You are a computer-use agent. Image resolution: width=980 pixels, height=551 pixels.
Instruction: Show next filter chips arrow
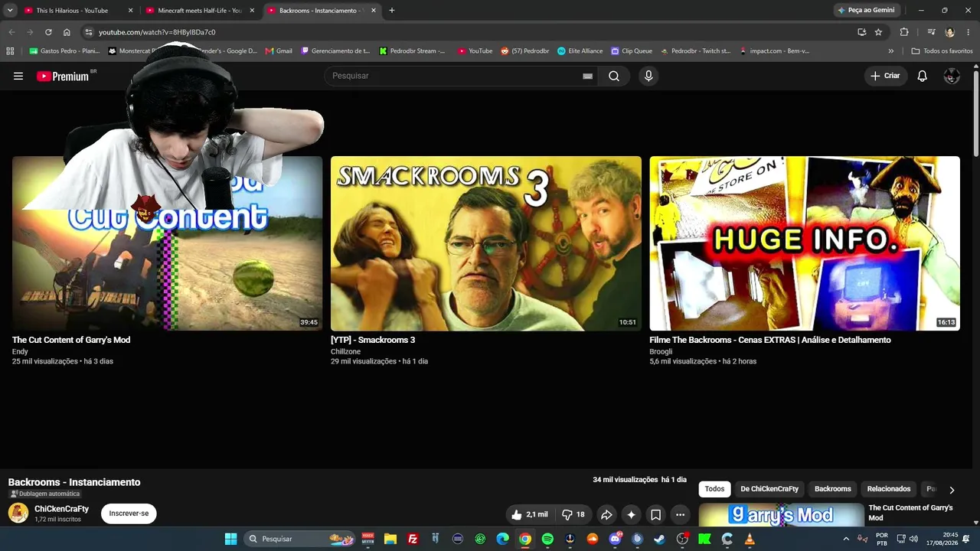[x=952, y=490]
